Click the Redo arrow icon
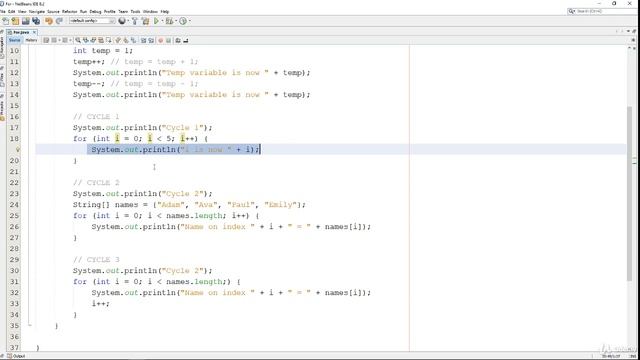The image size is (640, 360). (59, 21)
